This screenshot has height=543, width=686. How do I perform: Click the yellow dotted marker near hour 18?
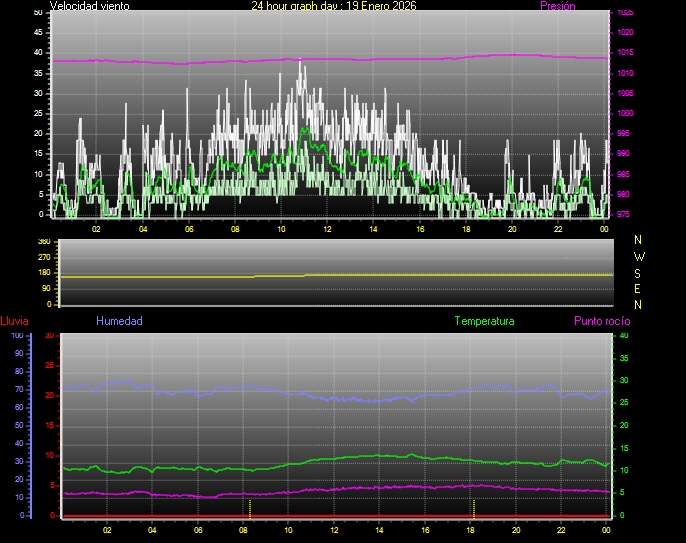[473, 507]
